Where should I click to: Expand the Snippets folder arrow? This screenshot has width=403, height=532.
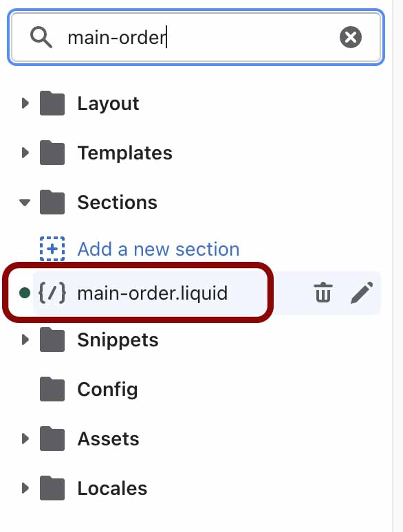tap(25, 340)
